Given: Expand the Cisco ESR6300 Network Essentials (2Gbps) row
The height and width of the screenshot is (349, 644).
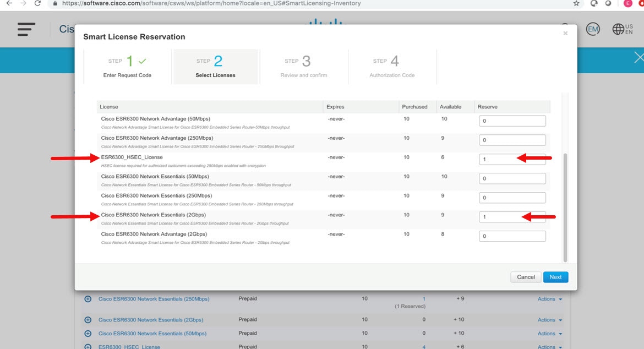Looking at the screenshot, I should pos(88,319).
